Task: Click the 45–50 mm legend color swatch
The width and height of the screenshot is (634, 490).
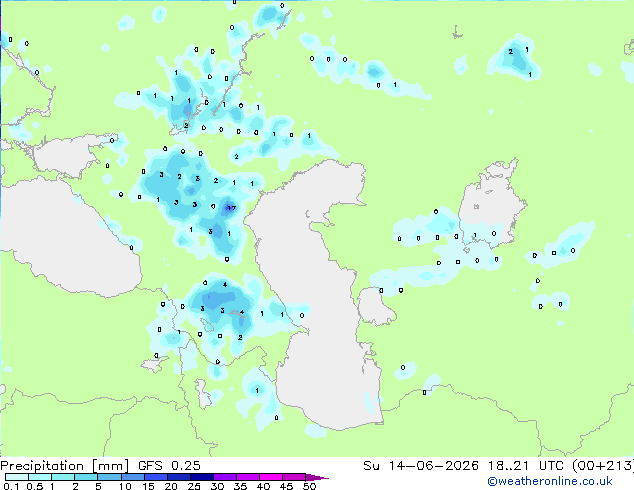Action: (294, 477)
